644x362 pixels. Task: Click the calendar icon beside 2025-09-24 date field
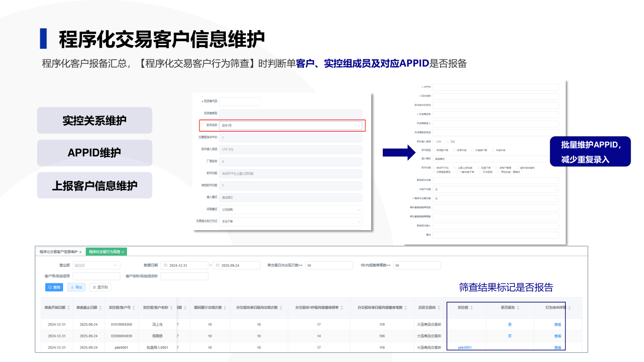click(218, 265)
